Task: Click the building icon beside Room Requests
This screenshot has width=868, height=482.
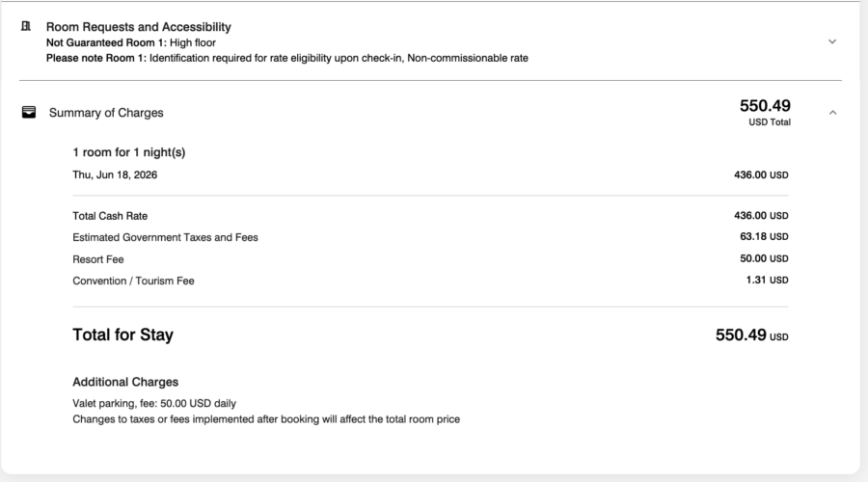Action: (x=26, y=27)
